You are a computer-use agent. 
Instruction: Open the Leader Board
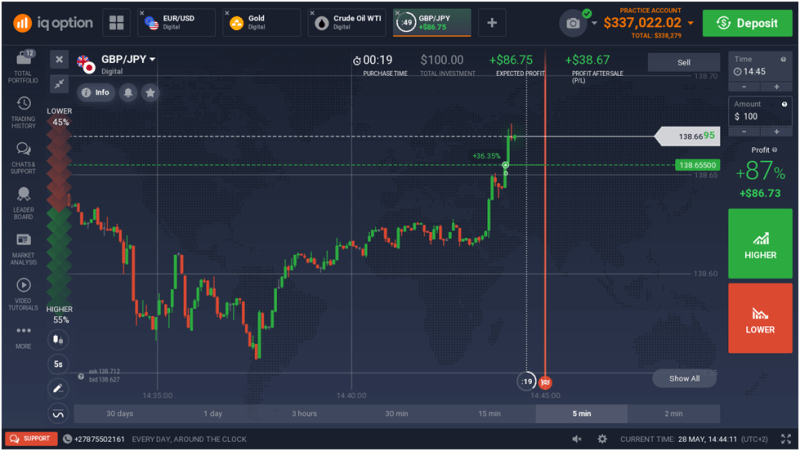pos(23,203)
